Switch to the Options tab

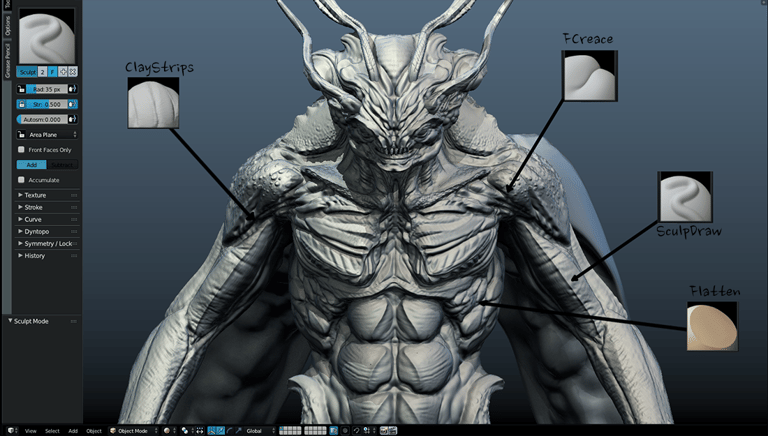7,25
